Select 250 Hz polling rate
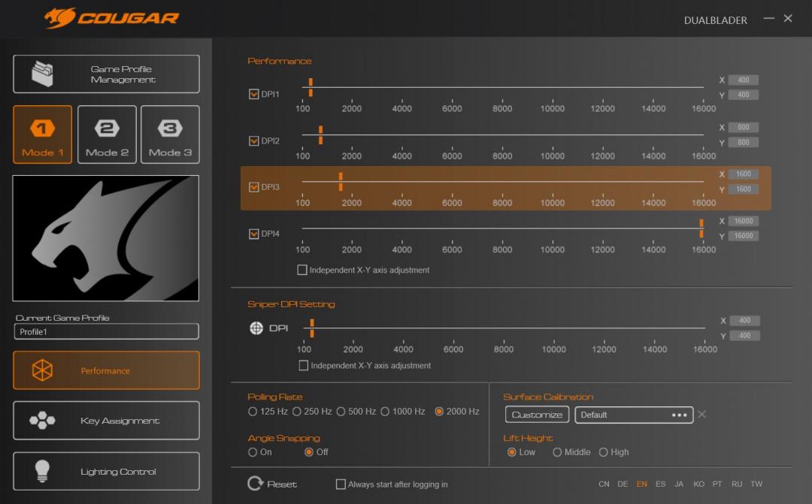Screen dimensions: 812x504 pyautogui.click(x=297, y=412)
